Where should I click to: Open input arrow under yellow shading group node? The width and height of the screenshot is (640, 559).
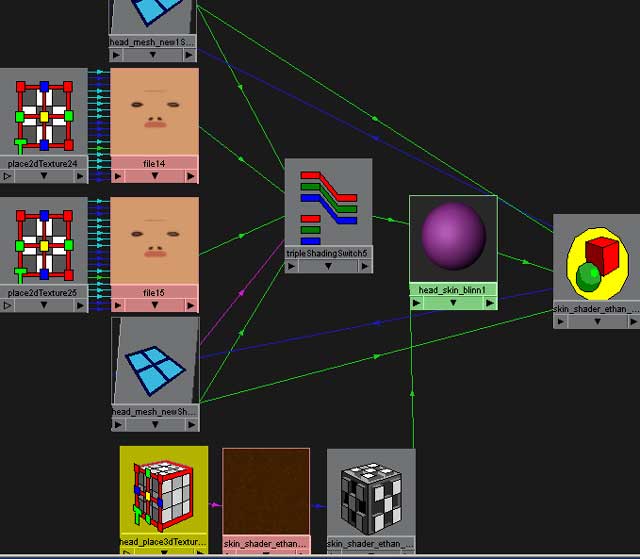coord(561,322)
